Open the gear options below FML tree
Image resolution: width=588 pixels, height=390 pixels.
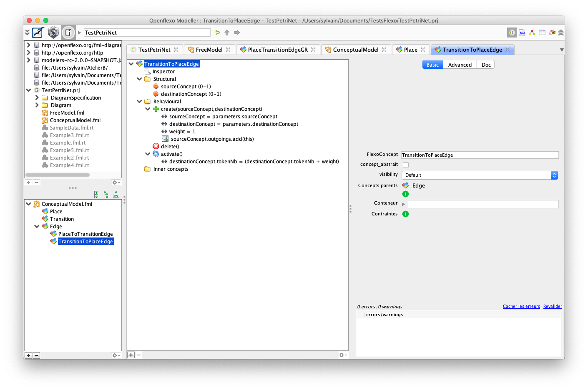click(x=343, y=355)
